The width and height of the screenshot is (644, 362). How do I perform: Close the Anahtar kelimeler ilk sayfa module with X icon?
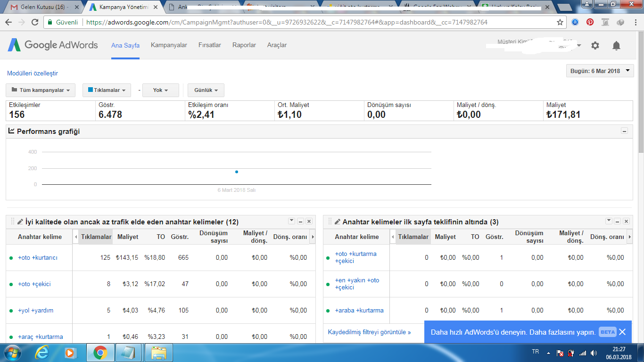[626, 222]
